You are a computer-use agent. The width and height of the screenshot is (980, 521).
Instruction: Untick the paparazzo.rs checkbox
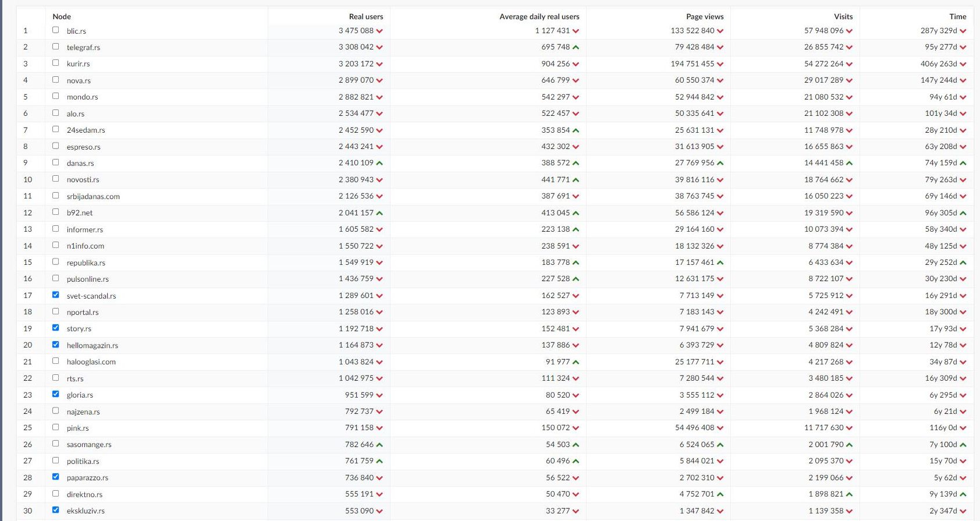pyautogui.click(x=56, y=477)
